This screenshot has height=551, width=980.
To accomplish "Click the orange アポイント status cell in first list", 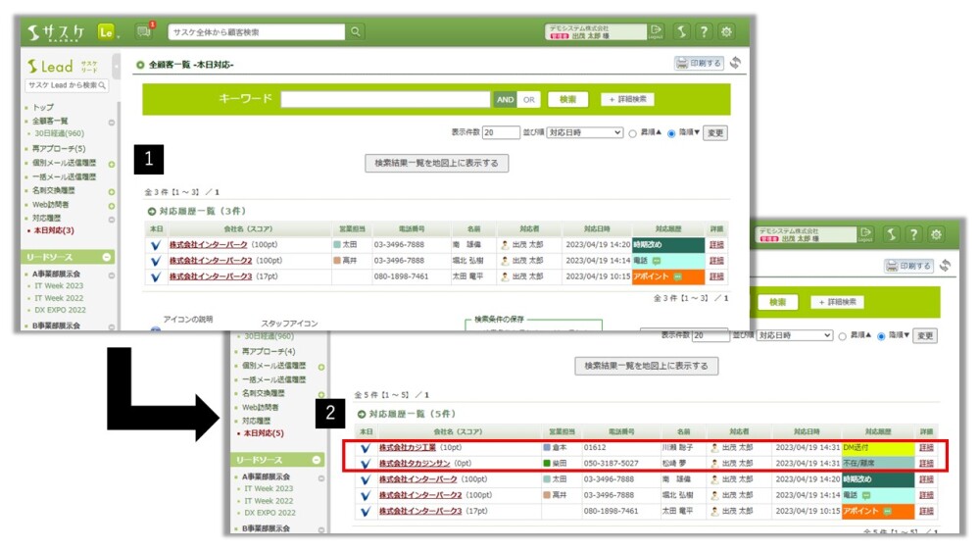I will [x=668, y=276].
